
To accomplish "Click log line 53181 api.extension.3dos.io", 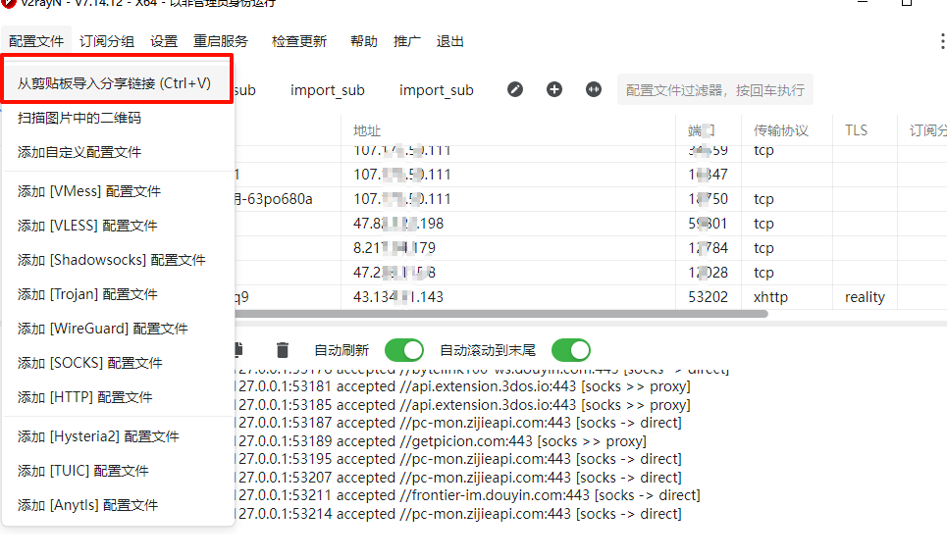I will coord(463,386).
